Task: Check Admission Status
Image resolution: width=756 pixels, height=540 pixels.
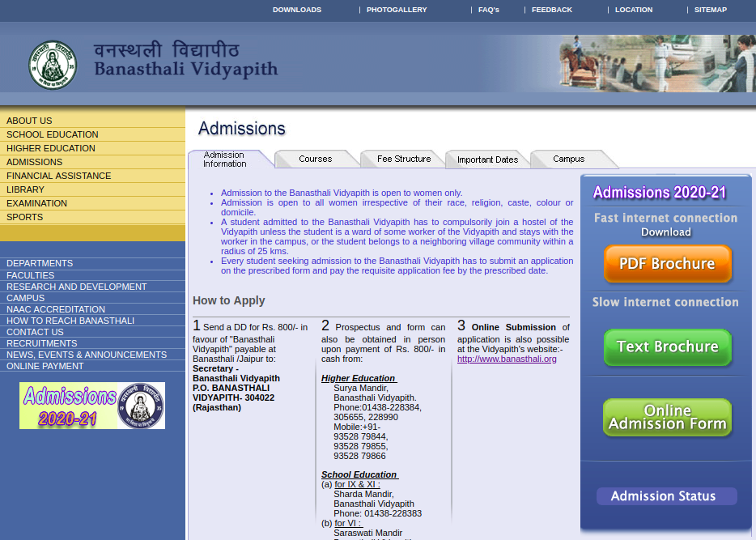Action: [667, 496]
